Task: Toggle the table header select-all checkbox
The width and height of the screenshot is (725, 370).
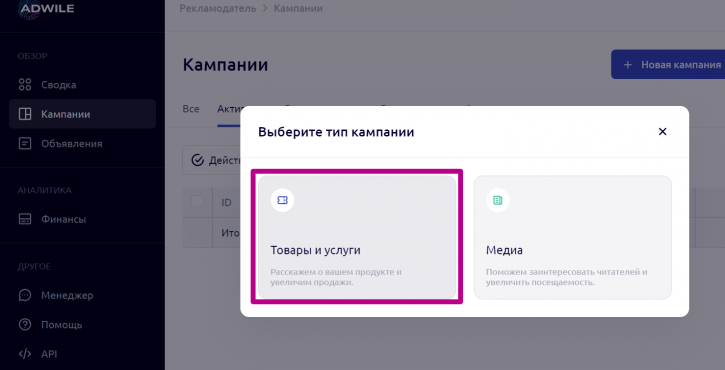Action: pos(197,201)
